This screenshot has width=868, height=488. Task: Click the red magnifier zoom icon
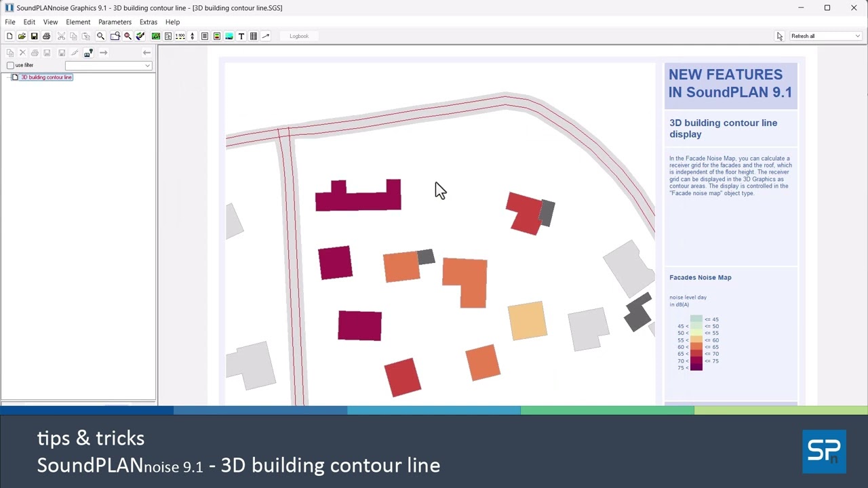[x=127, y=36]
